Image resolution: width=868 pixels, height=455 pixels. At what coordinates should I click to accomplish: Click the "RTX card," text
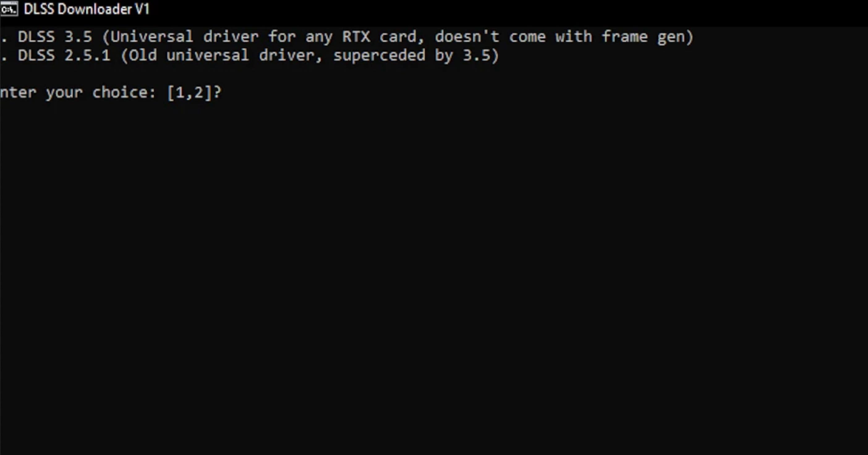383,37
